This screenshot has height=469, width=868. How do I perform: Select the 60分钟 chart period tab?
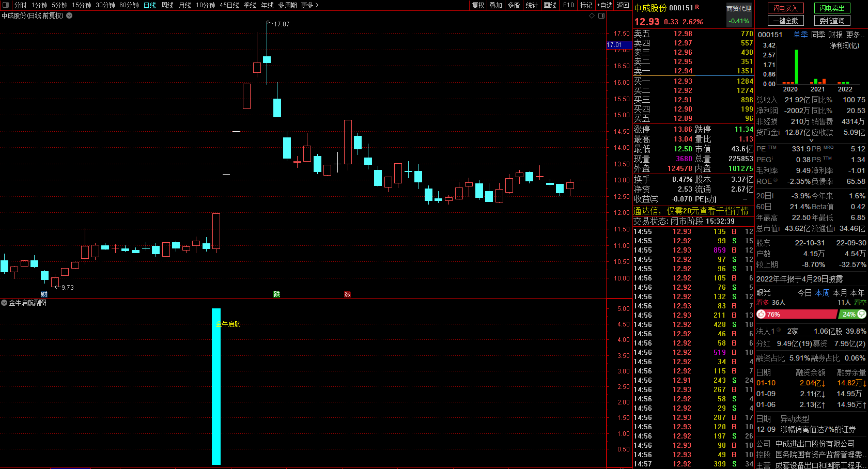click(x=129, y=5)
